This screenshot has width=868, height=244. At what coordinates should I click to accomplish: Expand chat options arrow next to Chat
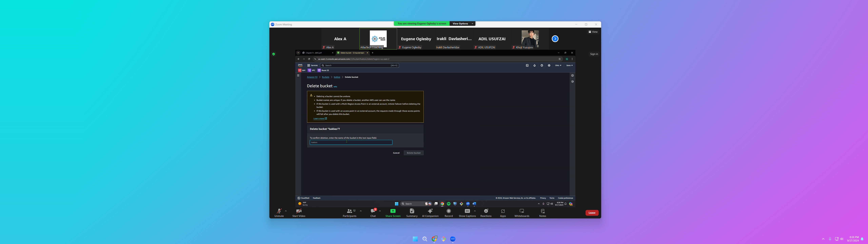point(380,211)
